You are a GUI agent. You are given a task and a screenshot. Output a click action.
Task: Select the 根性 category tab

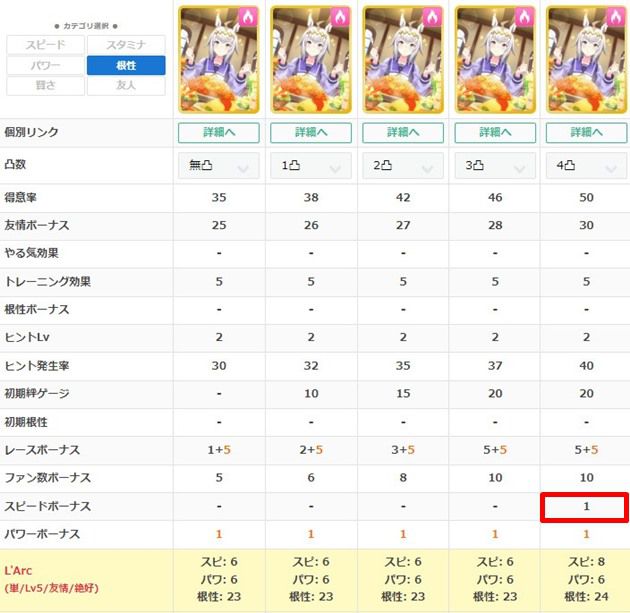(x=126, y=65)
